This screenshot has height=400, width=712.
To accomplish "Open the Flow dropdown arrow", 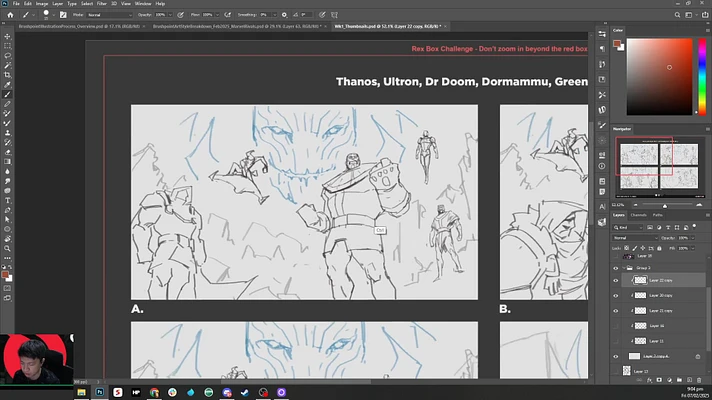I will click(x=217, y=15).
